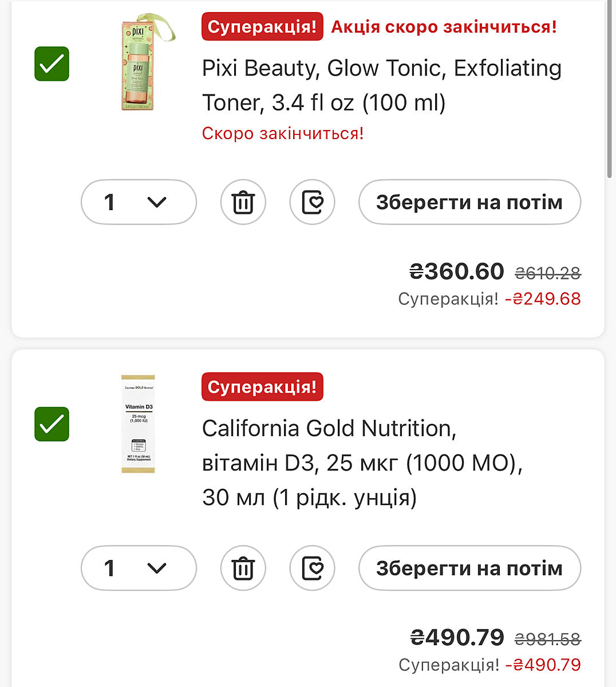Expand quantity selector for Vitamin D3
Screen dimensions: 616x687
click(x=139, y=568)
